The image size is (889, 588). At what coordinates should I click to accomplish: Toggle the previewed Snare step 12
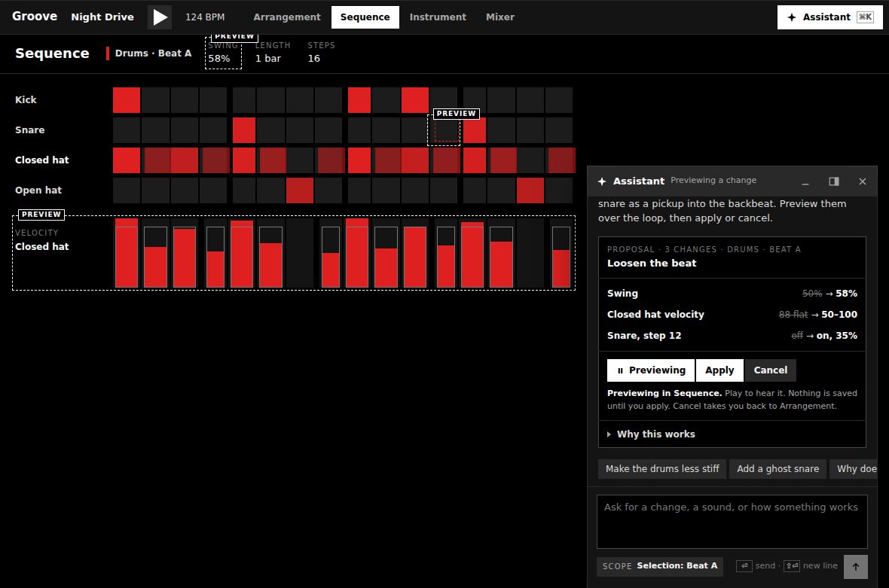444,130
